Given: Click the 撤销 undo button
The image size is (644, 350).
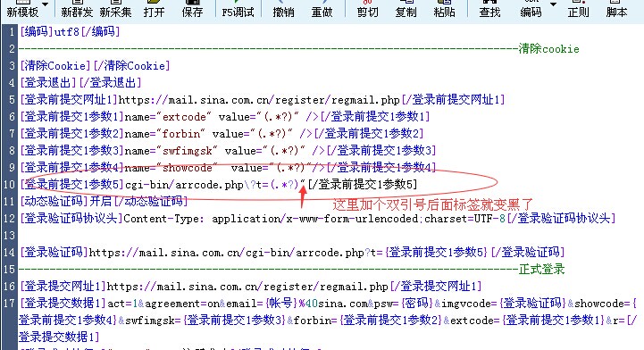Looking at the screenshot, I should [x=283, y=9].
